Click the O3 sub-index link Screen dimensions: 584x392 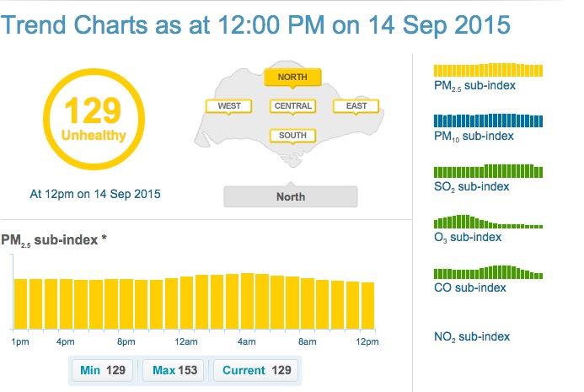[468, 238]
